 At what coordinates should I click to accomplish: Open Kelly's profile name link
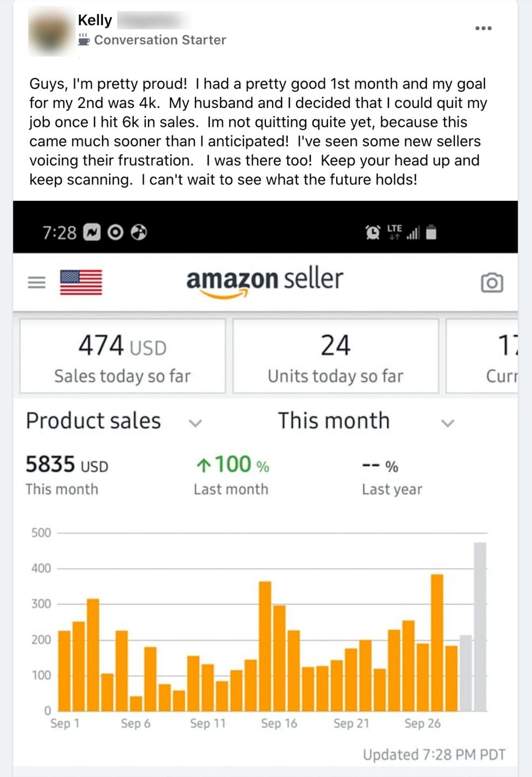click(x=95, y=20)
